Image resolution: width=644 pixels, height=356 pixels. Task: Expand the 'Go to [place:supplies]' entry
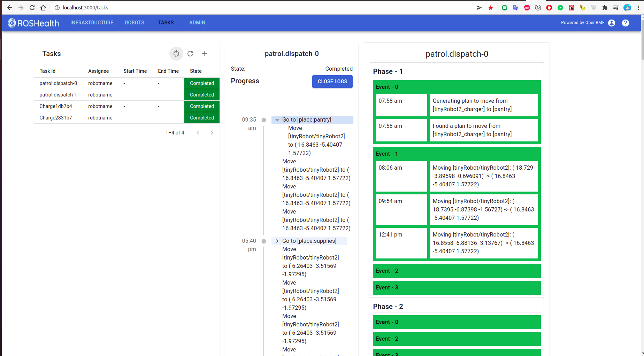tap(277, 241)
